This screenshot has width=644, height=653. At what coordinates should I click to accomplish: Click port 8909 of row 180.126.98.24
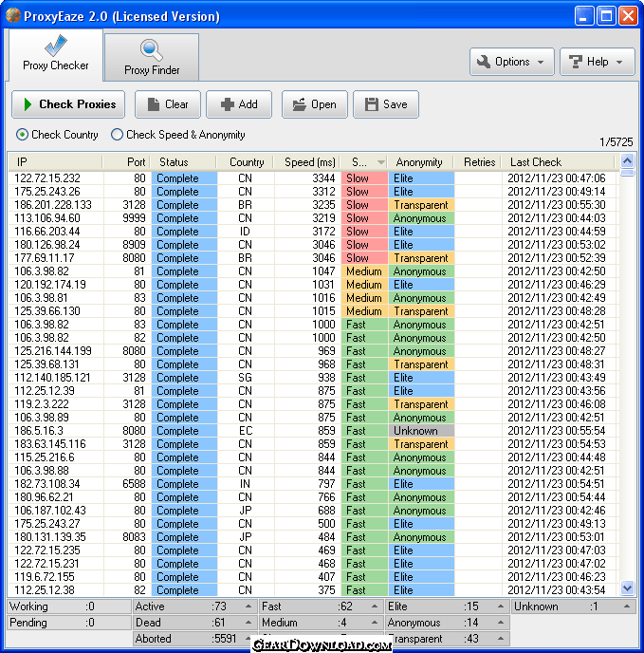[134, 245]
